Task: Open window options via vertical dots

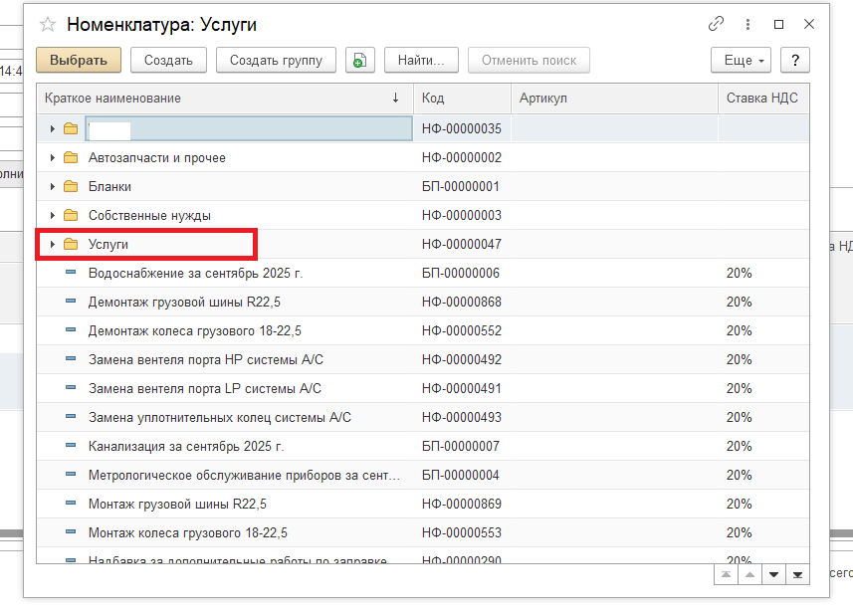Action: (x=747, y=25)
